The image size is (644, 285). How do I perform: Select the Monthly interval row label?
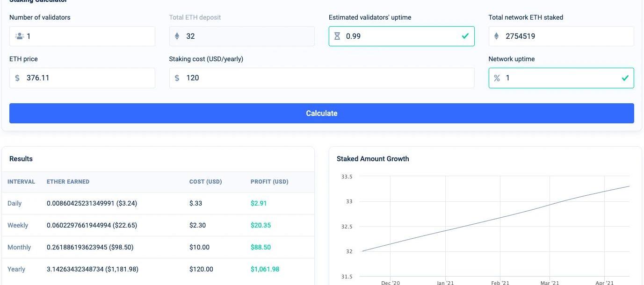click(x=19, y=247)
